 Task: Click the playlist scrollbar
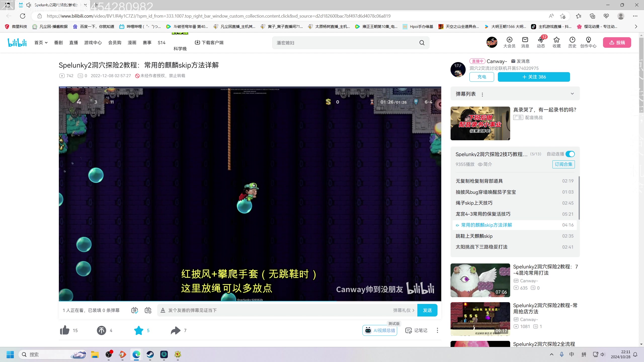click(579, 198)
